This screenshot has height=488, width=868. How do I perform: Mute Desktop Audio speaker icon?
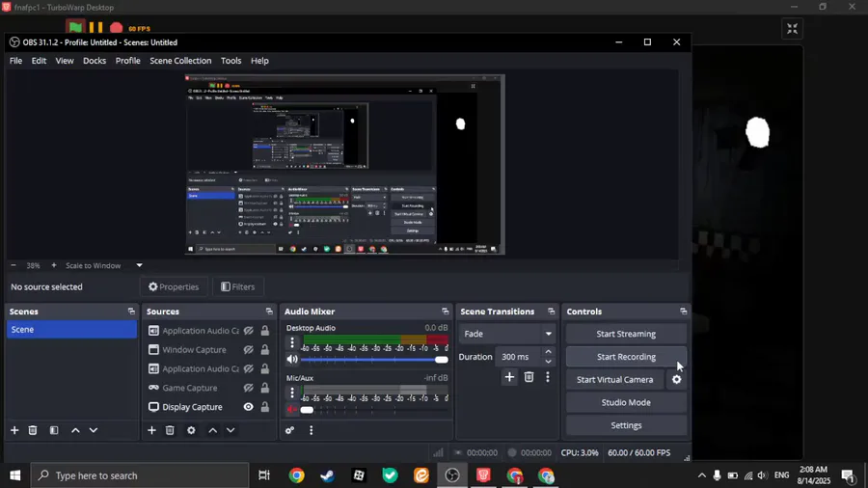click(x=291, y=359)
